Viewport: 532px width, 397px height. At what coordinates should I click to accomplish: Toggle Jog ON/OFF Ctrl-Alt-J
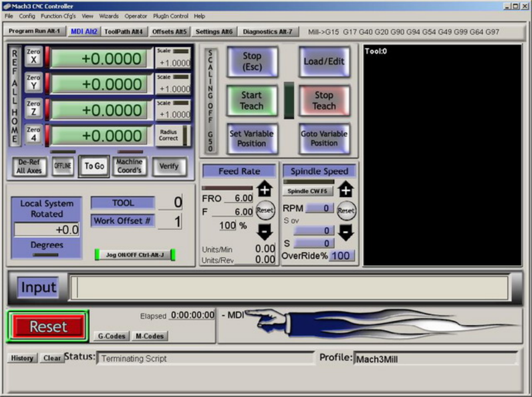tap(135, 255)
